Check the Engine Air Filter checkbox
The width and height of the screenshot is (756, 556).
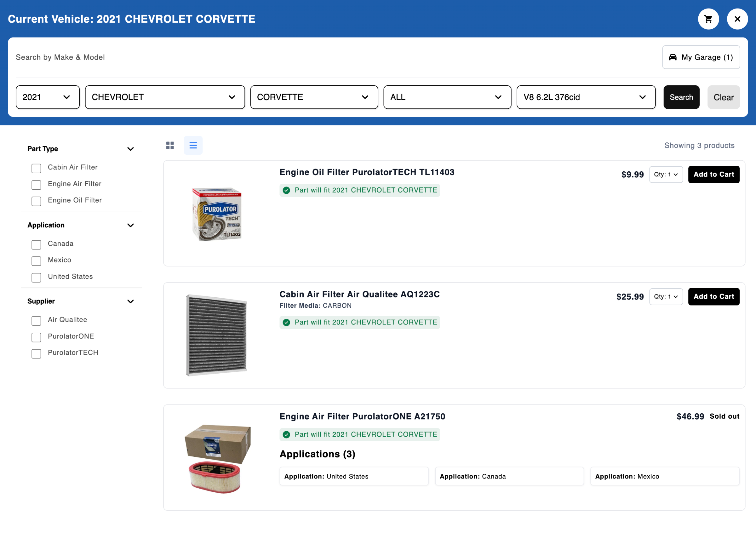36,185
